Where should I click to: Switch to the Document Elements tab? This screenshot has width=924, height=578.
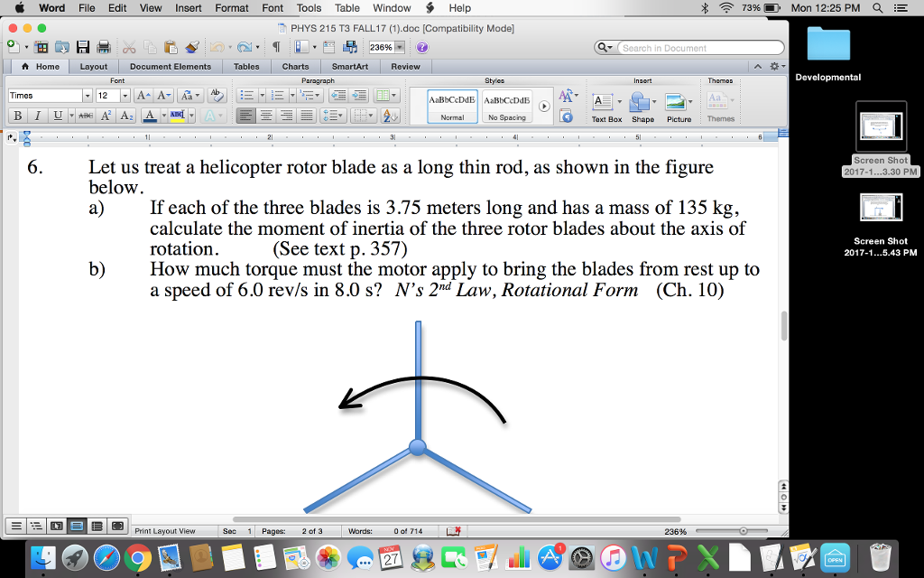coord(171,66)
